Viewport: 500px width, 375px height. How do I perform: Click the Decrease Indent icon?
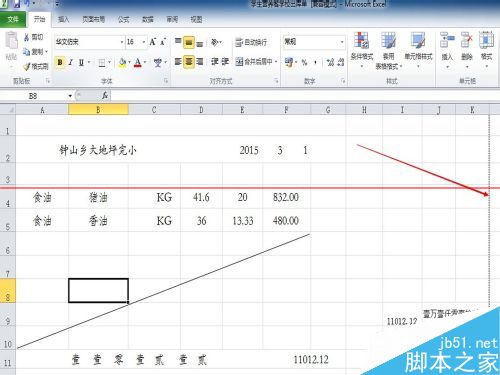point(215,62)
